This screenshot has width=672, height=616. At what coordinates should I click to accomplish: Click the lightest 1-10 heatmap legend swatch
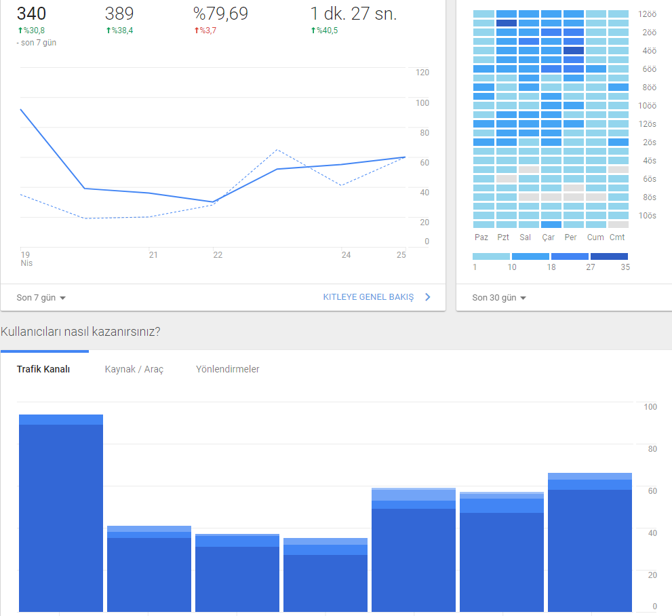[x=491, y=256]
